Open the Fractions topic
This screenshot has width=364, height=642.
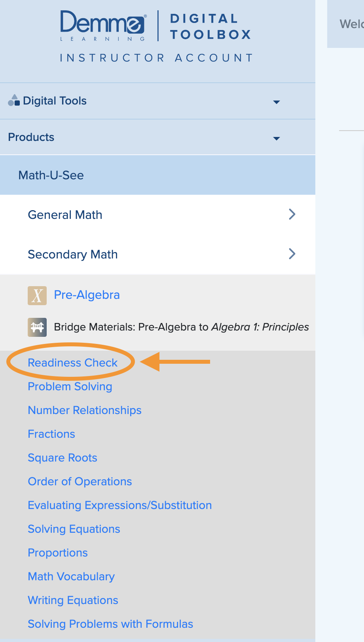coord(51,434)
